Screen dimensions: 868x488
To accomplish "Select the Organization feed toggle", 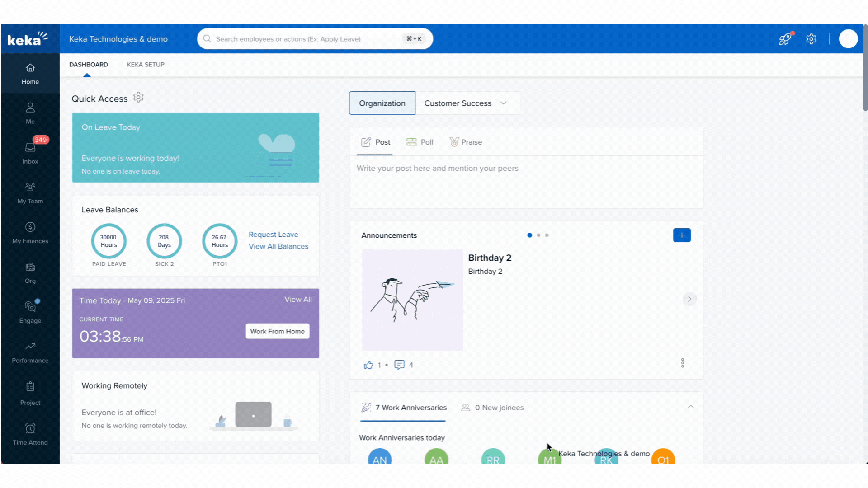I will [x=382, y=103].
